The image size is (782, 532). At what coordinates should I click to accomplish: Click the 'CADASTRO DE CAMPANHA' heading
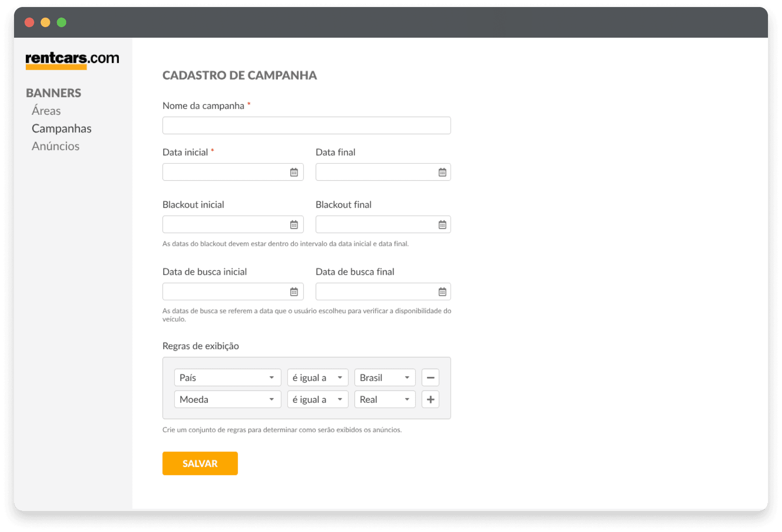pyautogui.click(x=240, y=75)
